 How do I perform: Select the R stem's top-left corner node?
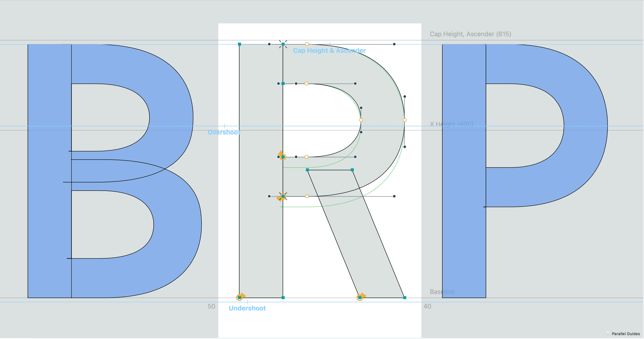pos(239,44)
